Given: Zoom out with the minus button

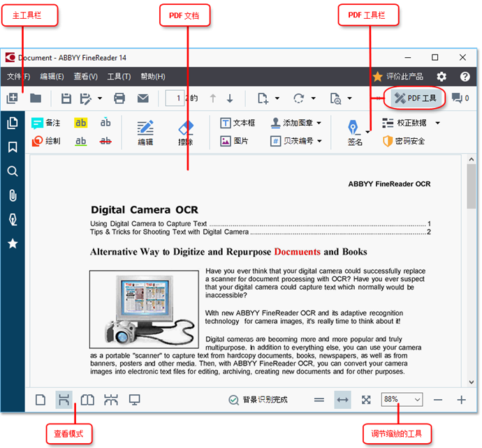Looking at the screenshot, I should point(438,400).
